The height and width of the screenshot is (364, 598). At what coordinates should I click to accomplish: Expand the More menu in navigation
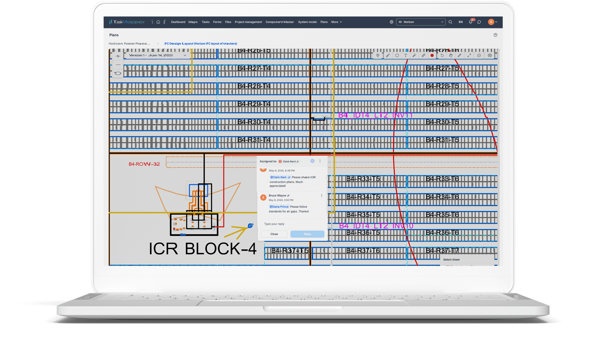point(336,22)
